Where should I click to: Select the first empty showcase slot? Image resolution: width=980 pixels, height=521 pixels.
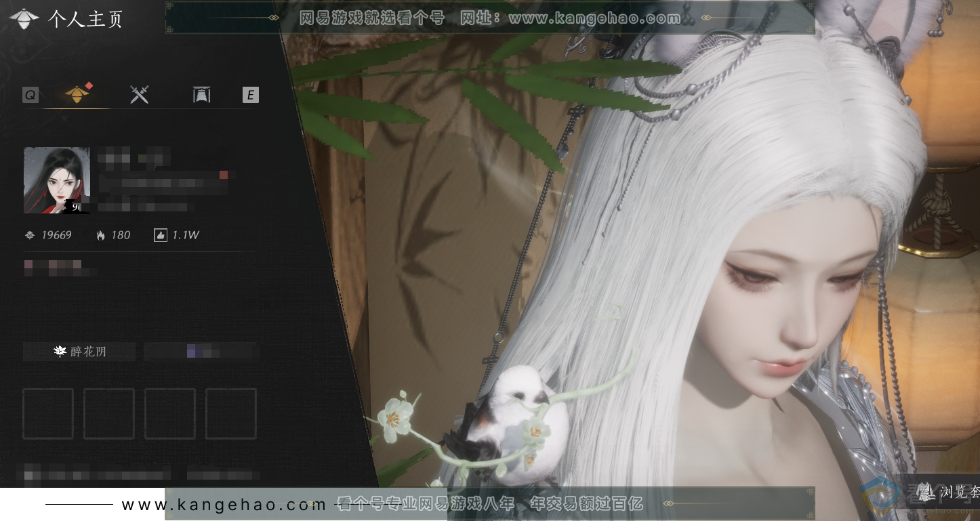pos(48,413)
